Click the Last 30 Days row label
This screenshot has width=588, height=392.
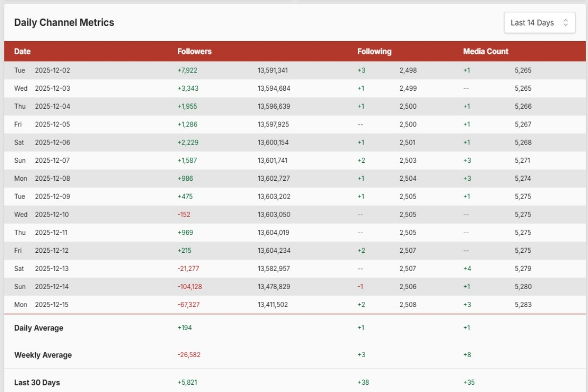pyautogui.click(x=37, y=382)
